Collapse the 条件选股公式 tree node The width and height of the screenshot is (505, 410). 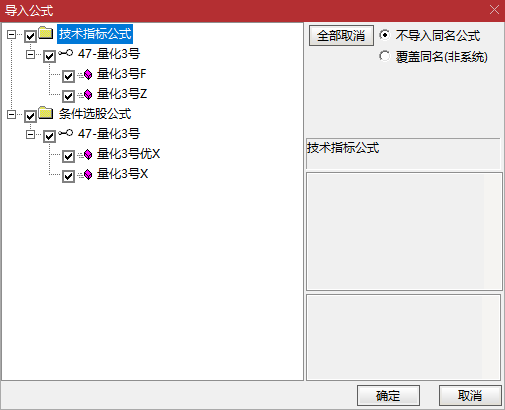click(x=11, y=115)
